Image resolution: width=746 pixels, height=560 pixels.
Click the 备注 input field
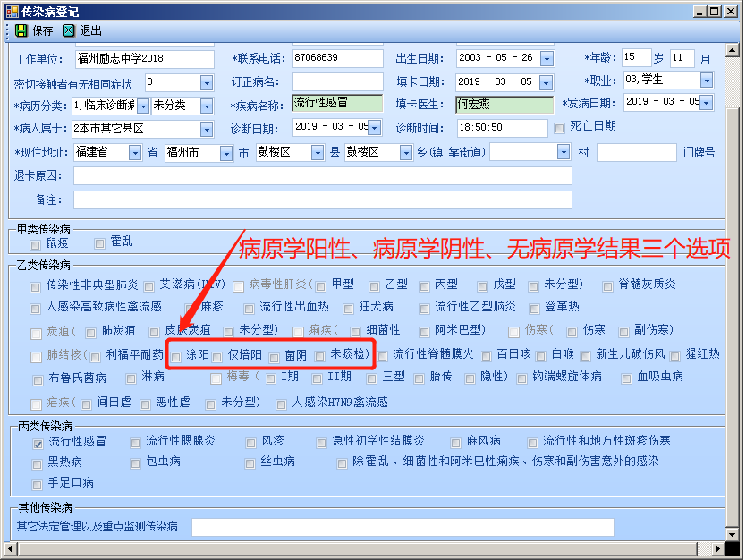click(323, 200)
